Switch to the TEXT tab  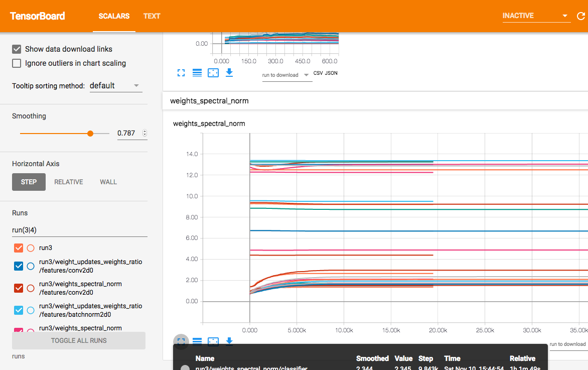[x=152, y=16]
